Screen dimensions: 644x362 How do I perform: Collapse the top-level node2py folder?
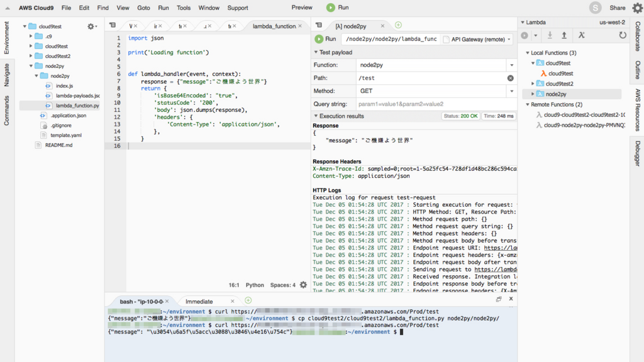(x=31, y=65)
